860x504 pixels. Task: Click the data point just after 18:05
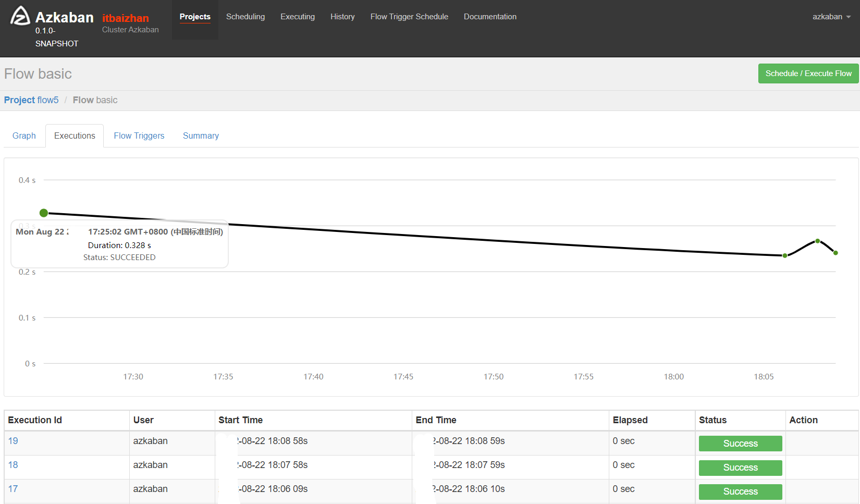tap(785, 255)
